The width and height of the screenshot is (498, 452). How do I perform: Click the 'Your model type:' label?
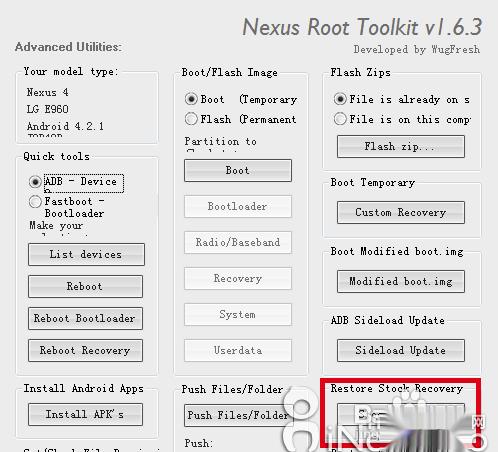click(71, 72)
